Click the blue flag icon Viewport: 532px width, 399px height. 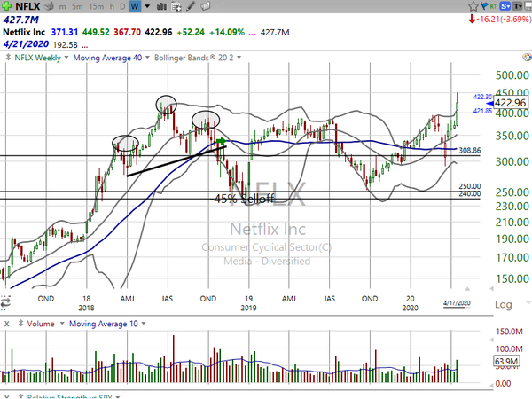click(x=484, y=6)
